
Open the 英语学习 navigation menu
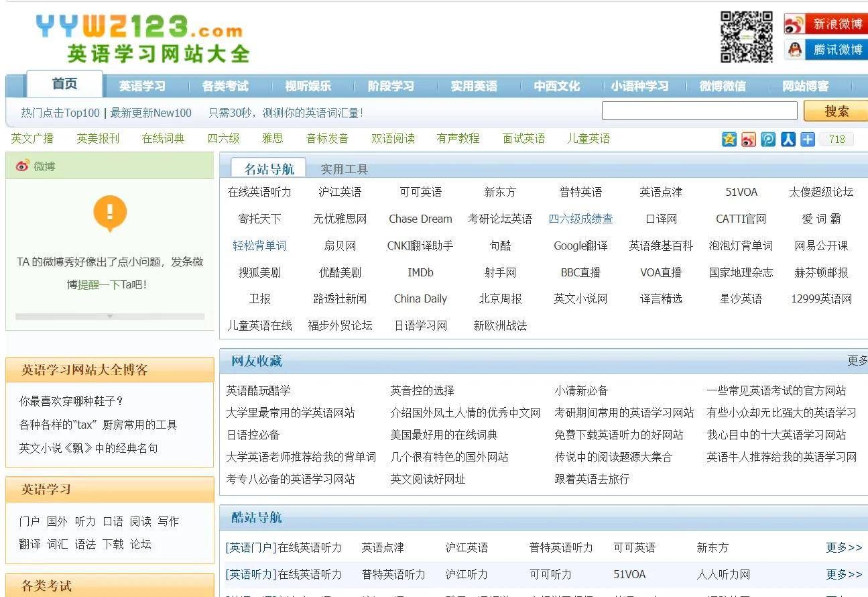click(142, 86)
